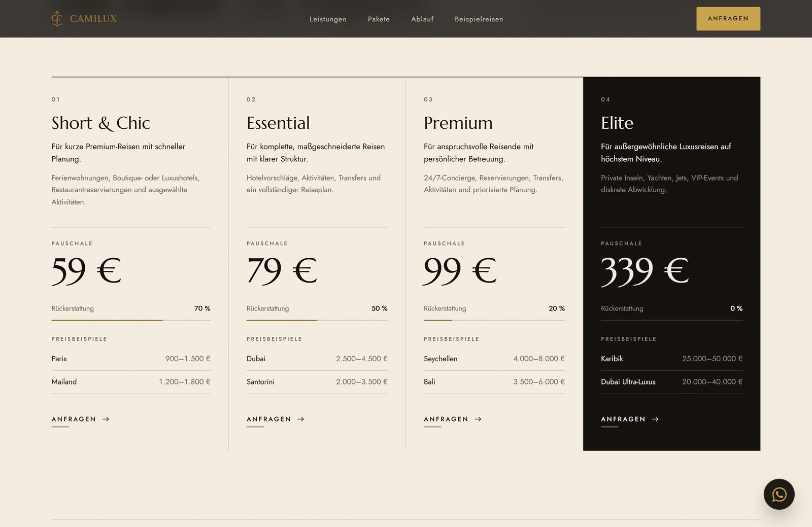Click the Elite package heading
The image size is (812, 527).
tap(617, 123)
